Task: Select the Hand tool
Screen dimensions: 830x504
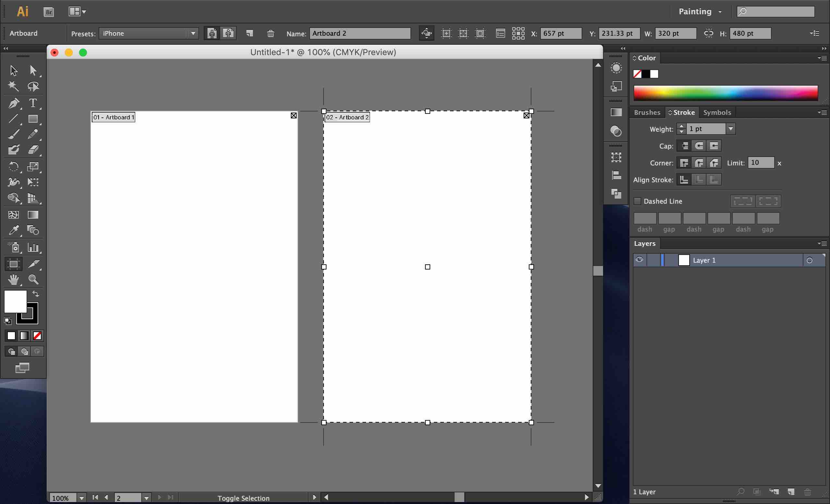Action: (x=14, y=279)
